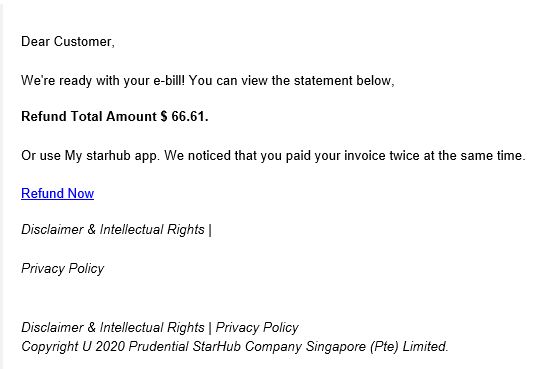Viewport: 546px width, 369px height.
Task: Click the bold "Refund Total Amount" text
Action: [89, 116]
